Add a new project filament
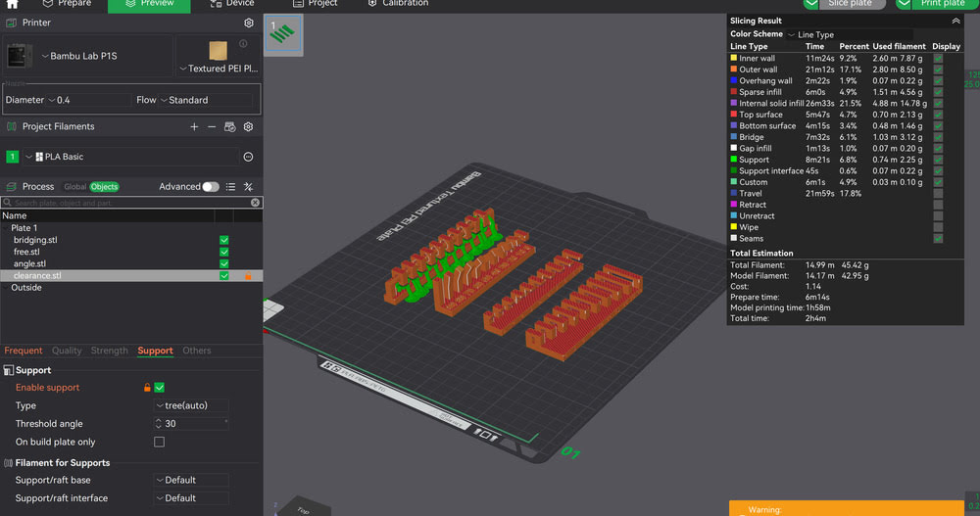The height and width of the screenshot is (516, 980). [x=194, y=126]
